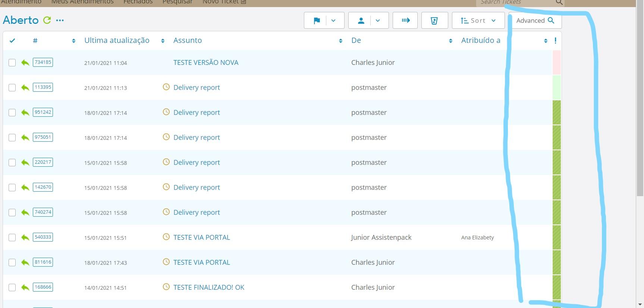644x308 pixels.
Task: Expand the assign person dropdown arrow
Action: click(378, 21)
